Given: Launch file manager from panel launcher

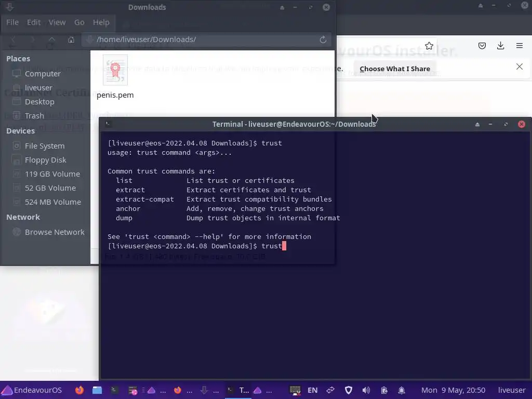Looking at the screenshot, I should coord(97,390).
